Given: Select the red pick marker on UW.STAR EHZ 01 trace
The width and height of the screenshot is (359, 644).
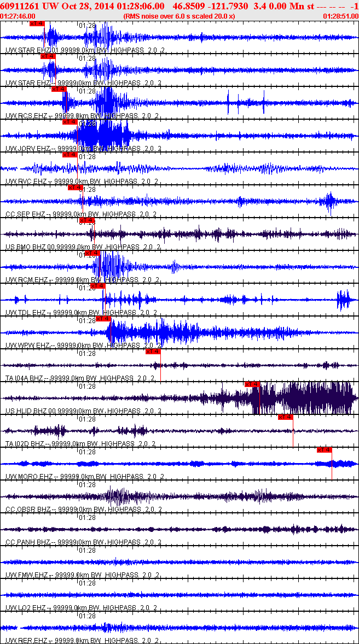Looking at the screenshot, I should (x=37, y=23).
